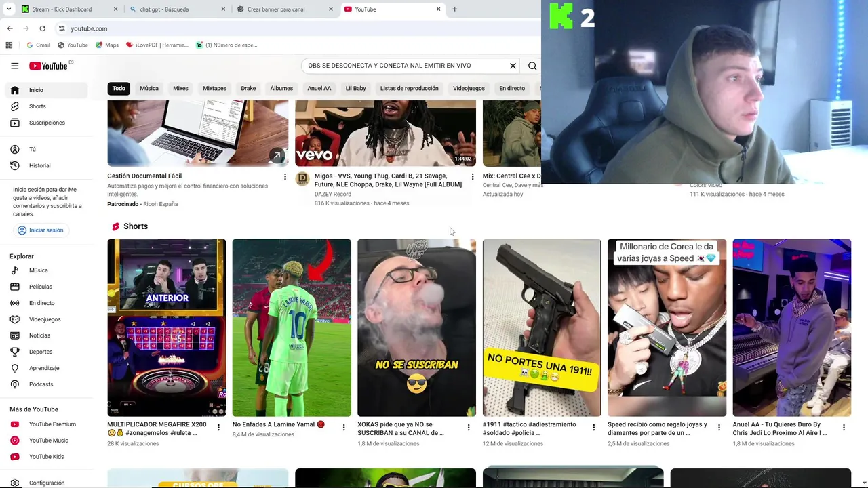The width and height of the screenshot is (868, 488).
Task: Select the En directo filter chip
Action: pos(512,89)
